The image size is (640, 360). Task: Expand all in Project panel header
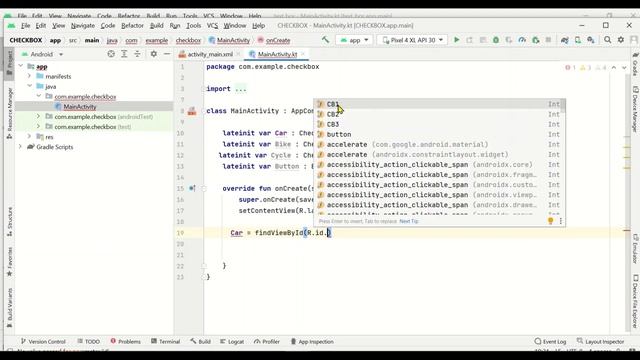[124, 54]
